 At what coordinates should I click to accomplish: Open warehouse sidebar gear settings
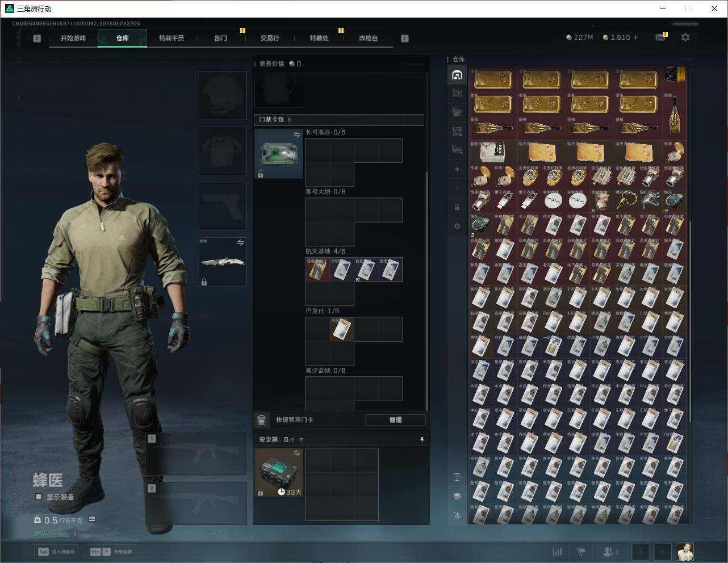457,226
